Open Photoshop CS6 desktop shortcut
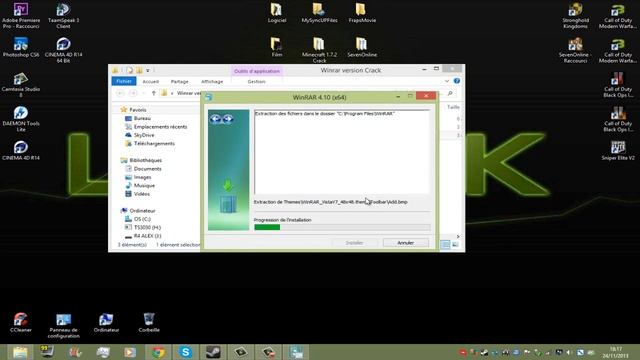640x360 pixels. pos(21,47)
